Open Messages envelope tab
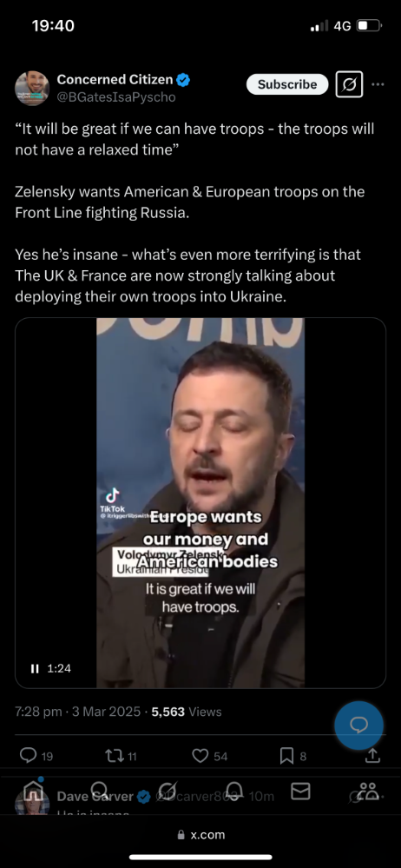 (300, 792)
